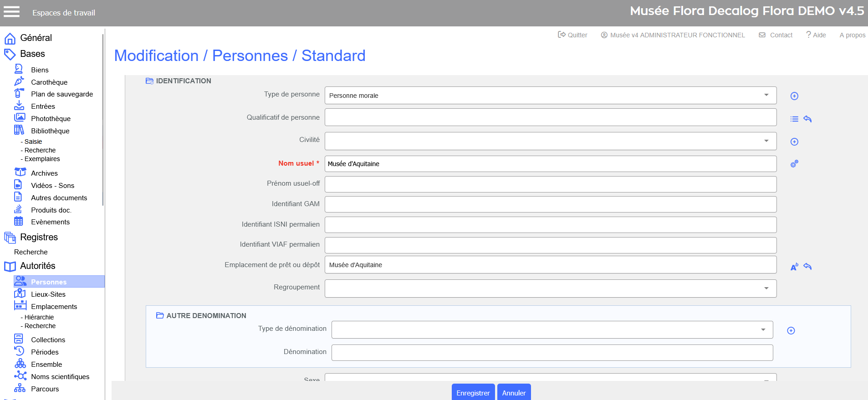
Task: Click the Enregistrer button
Action: [473, 393]
